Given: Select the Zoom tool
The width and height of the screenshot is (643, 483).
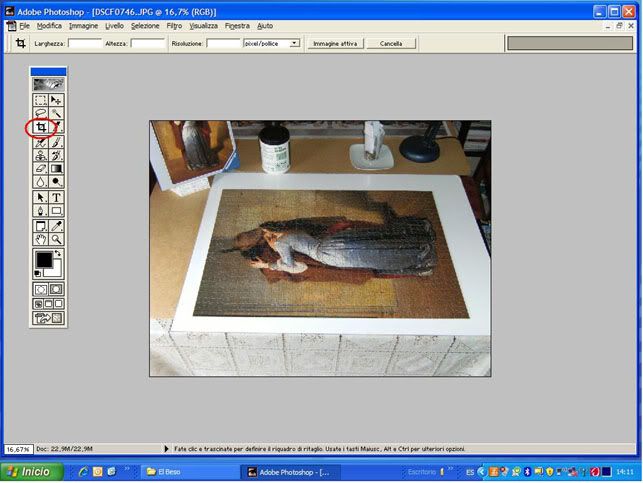Looking at the screenshot, I should coord(56,239).
